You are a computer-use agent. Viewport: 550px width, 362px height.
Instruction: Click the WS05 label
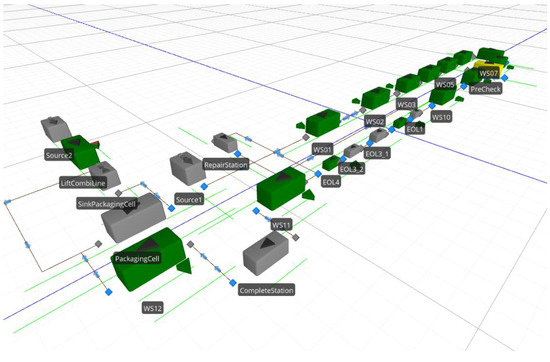(x=445, y=85)
